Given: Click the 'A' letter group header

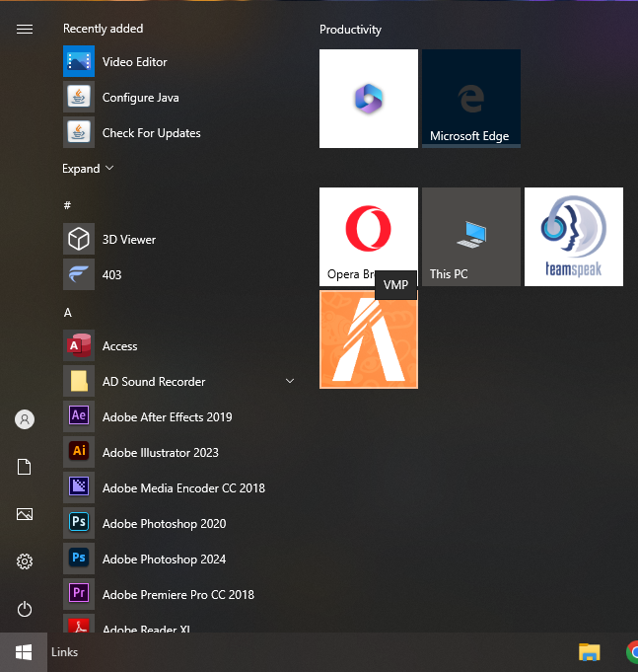Looking at the screenshot, I should tap(68, 313).
